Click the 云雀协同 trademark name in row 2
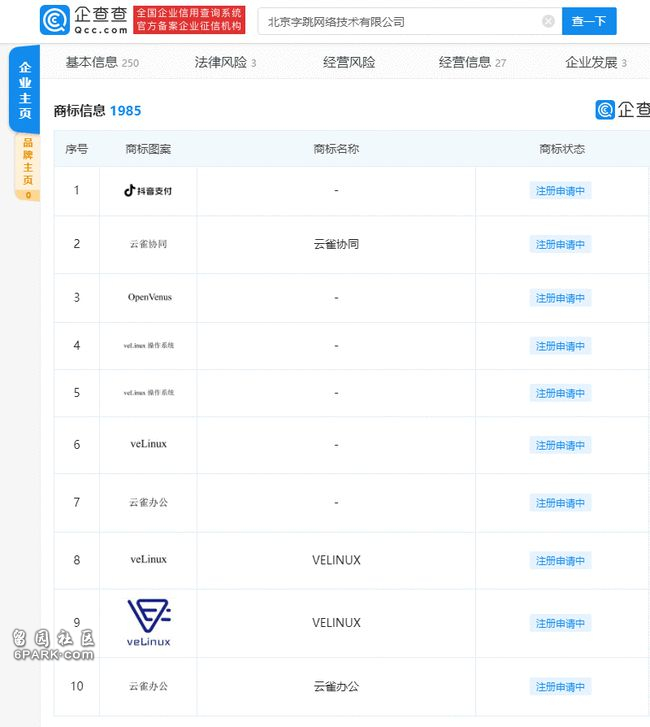Viewport: 650px width, 727px height. pos(336,244)
